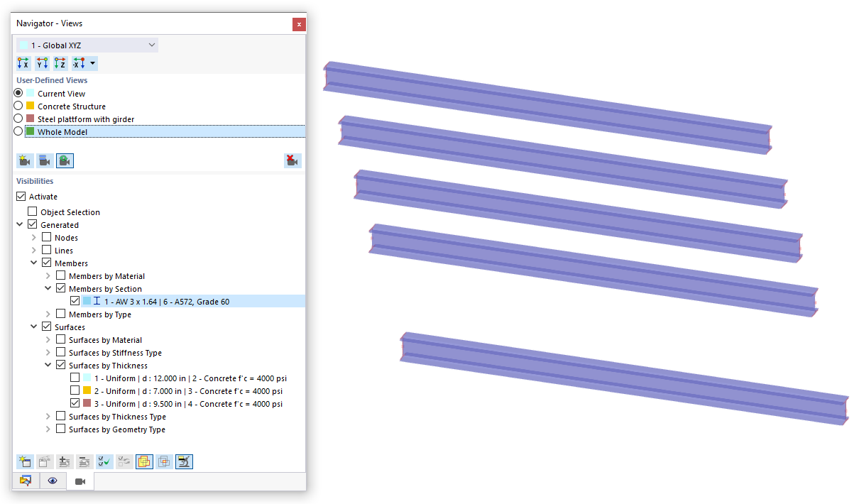Create a new visibility
Screen dimensions: 859x504
(x=24, y=461)
